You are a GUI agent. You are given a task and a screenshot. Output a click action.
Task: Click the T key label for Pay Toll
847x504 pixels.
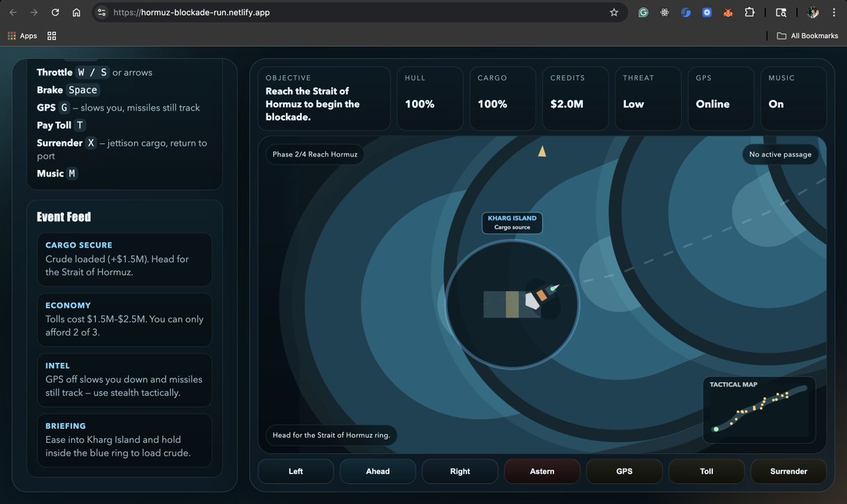pyautogui.click(x=80, y=126)
